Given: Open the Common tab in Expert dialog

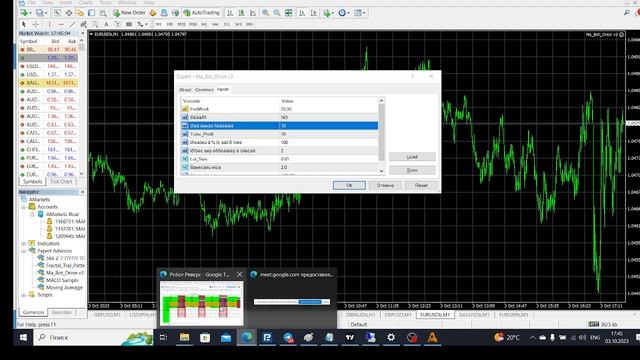Looking at the screenshot, I should coord(204,89).
